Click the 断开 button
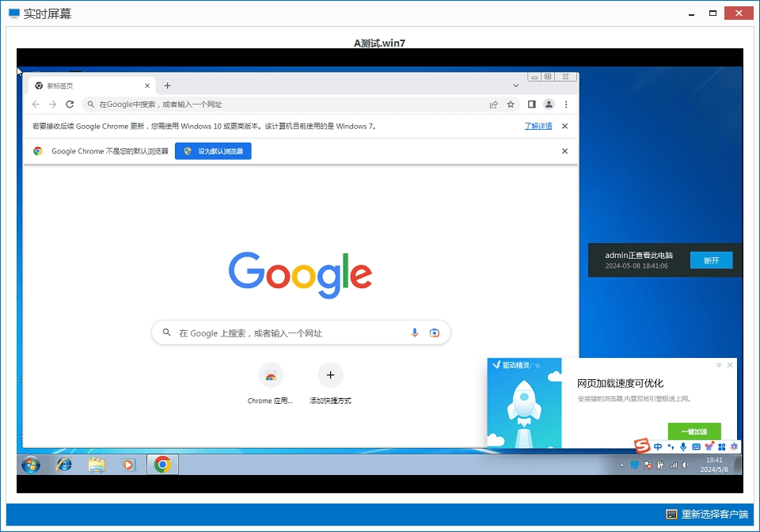Viewport: 760px width, 532px height. (x=711, y=260)
